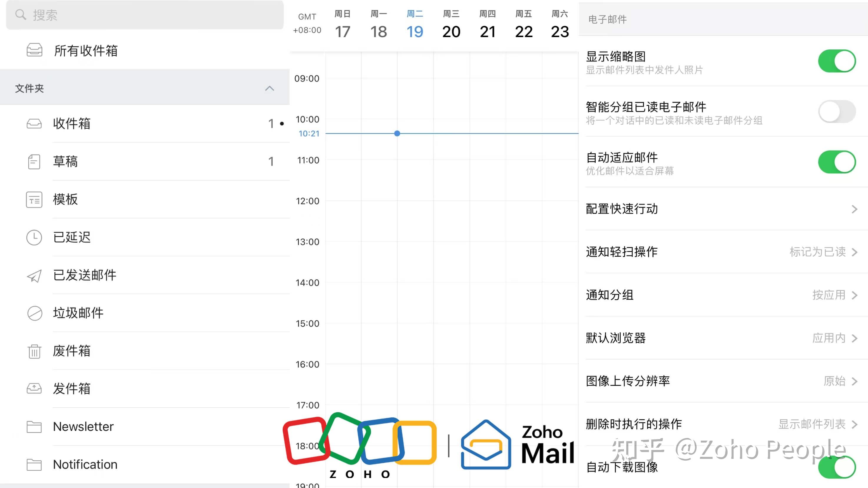Click the template icon beside 模板
Screen dimensions: 868x488
34,200
